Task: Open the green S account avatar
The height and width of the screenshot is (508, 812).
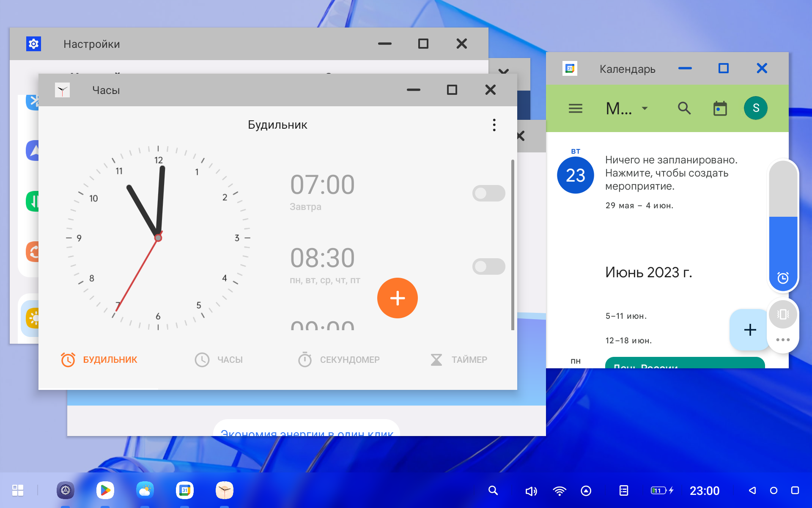Action: coord(756,108)
